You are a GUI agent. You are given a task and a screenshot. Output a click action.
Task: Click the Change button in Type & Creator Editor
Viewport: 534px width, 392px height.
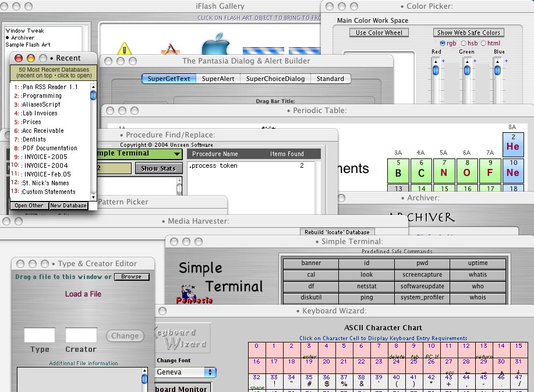[125, 336]
